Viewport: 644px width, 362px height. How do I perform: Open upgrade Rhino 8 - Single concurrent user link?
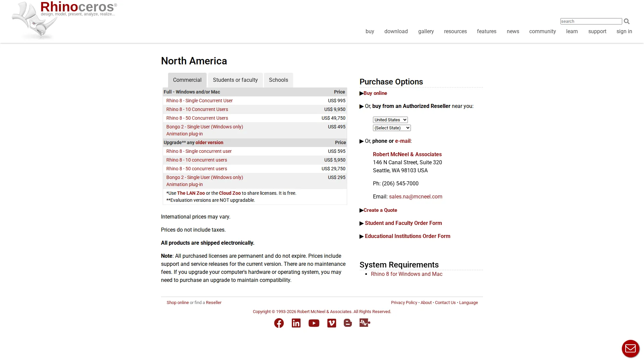point(199,151)
